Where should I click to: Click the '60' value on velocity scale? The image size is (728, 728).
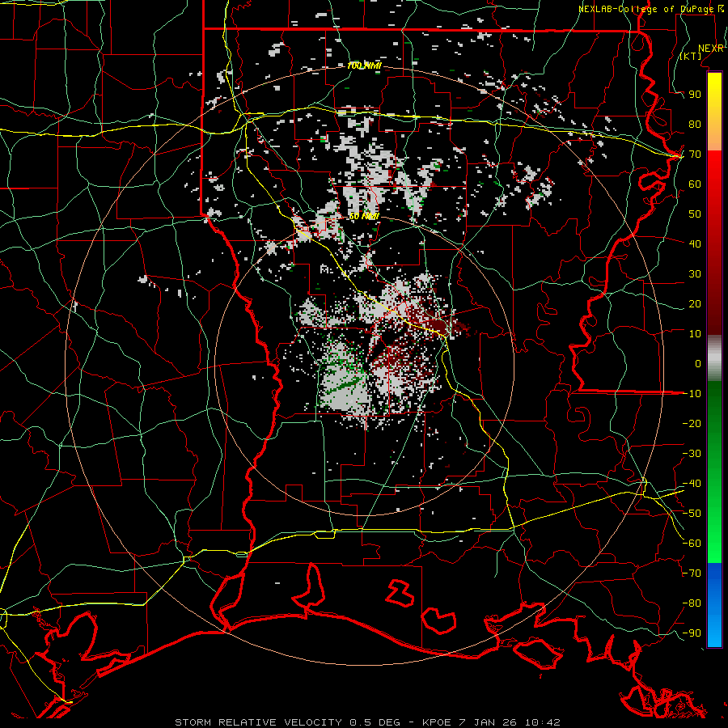coord(695,184)
